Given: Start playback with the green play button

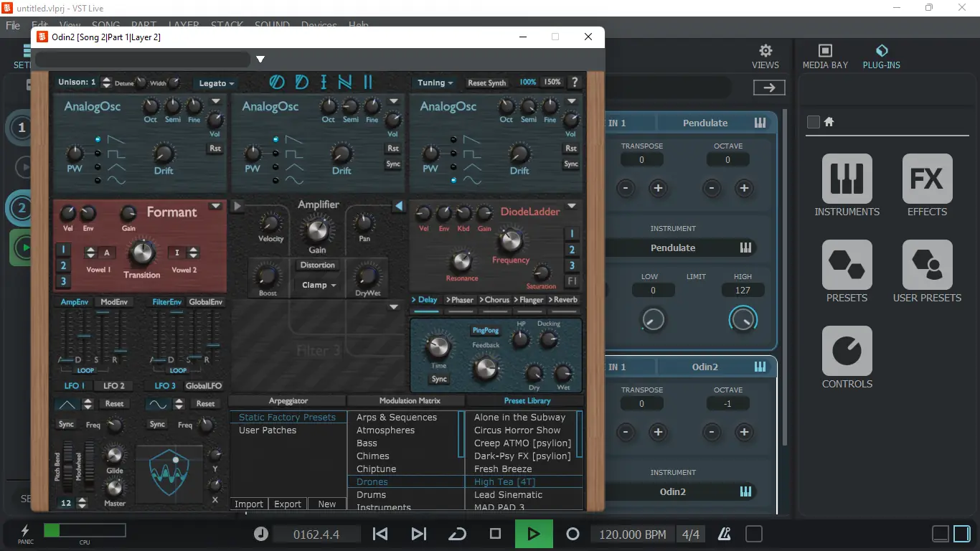Looking at the screenshot, I should pyautogui.click(x=534, y=534).
